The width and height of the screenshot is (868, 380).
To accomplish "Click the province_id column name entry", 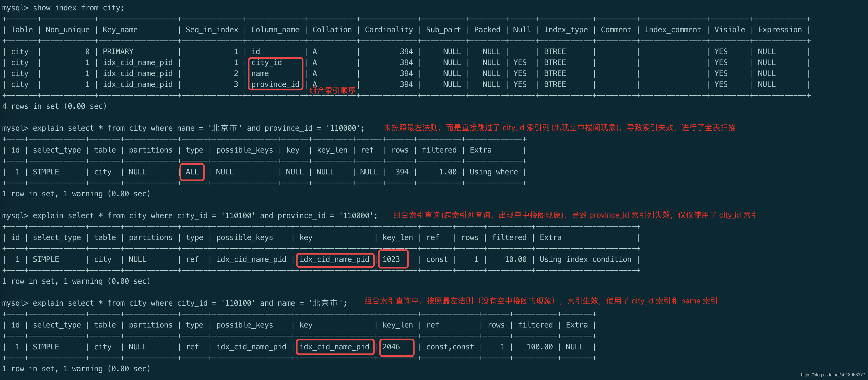I will [275, 84].
